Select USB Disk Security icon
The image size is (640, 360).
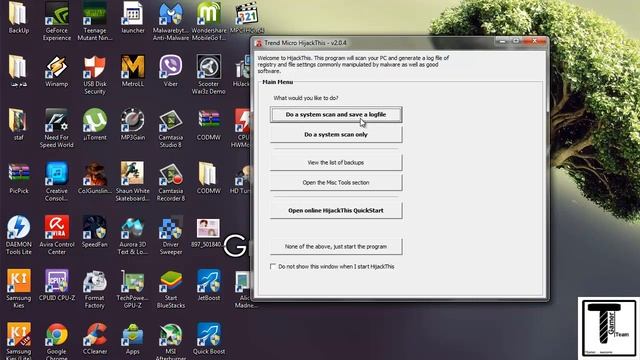pyautogui.click(x=95, y=74)
